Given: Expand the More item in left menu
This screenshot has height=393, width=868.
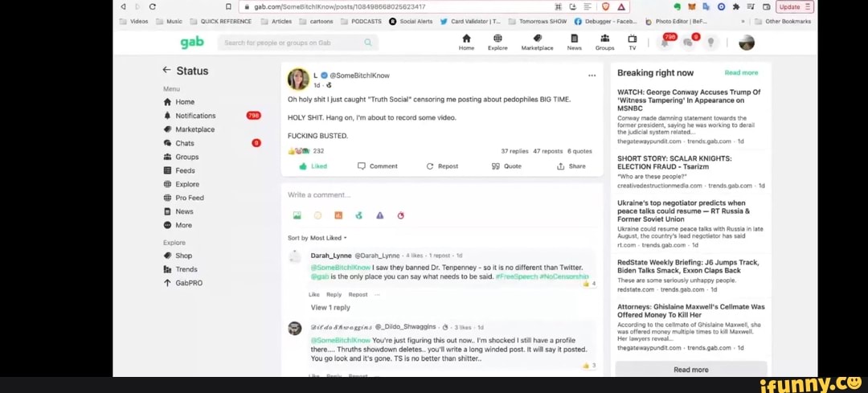Looking at the screenshot, I should point(183,225).
